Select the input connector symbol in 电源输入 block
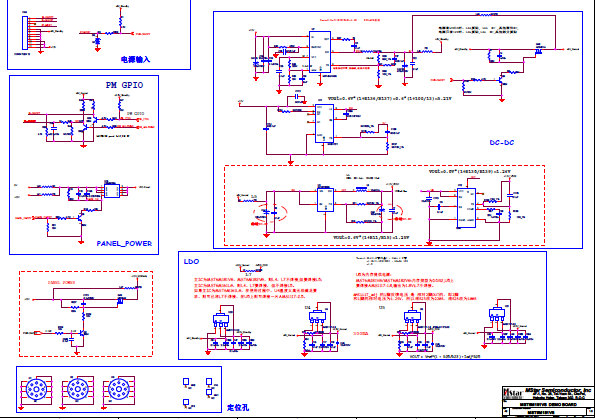Viewport: 595px width, 419px height. (25, 33)
